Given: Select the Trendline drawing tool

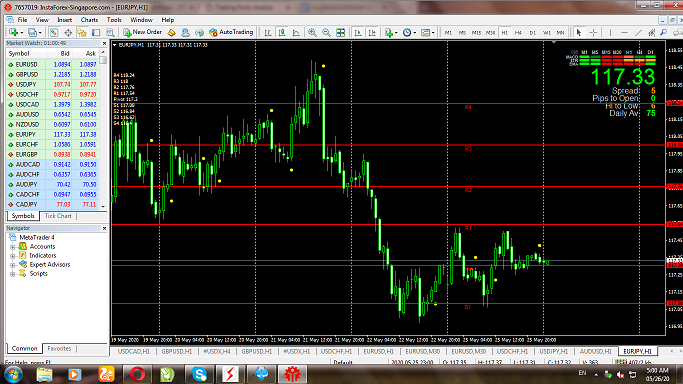Looking at the screenshot, I should point(638,32).
